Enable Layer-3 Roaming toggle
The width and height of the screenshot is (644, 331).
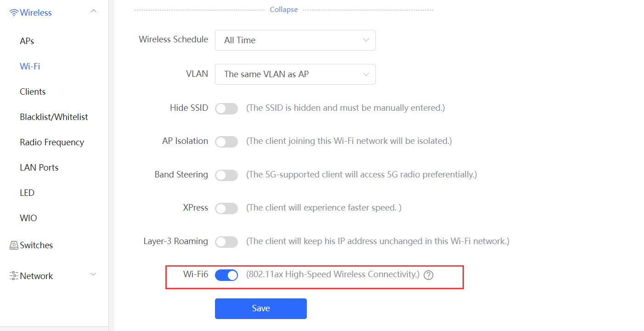(226, 242)
